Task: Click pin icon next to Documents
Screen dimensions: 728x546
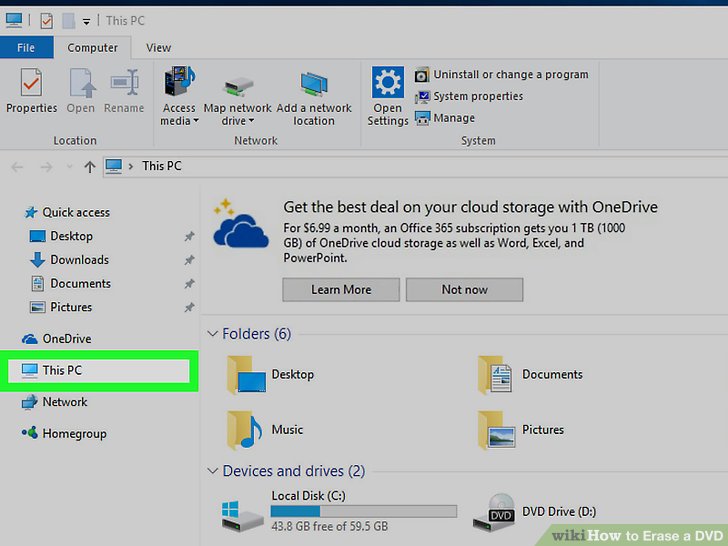Action: tap(189, 284)
